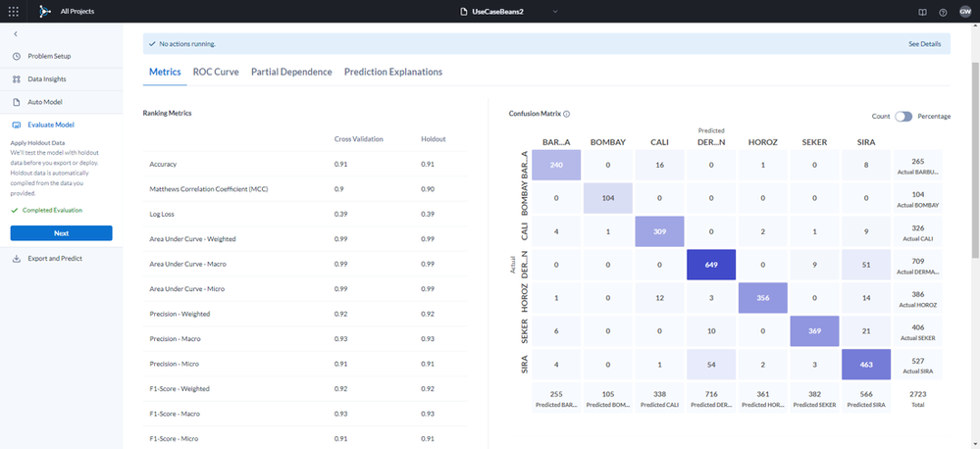Viewport: 980px width, 449px height.
Task: Click the Next button
Action: [61, 233]
